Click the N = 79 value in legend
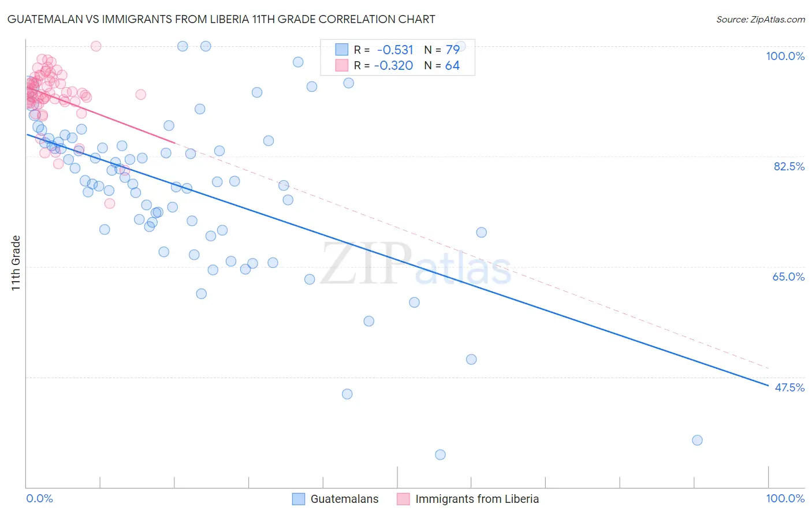812x515 pixels. (x=442, y=50)
